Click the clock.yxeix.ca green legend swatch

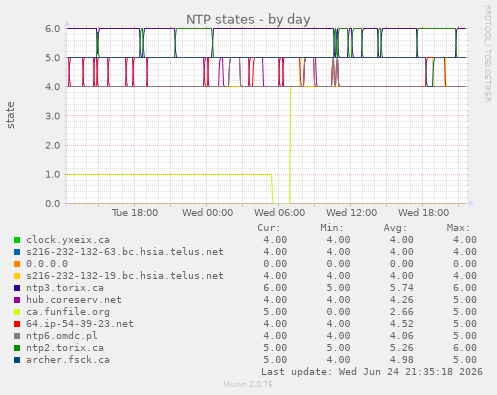[x=17, y=240]
